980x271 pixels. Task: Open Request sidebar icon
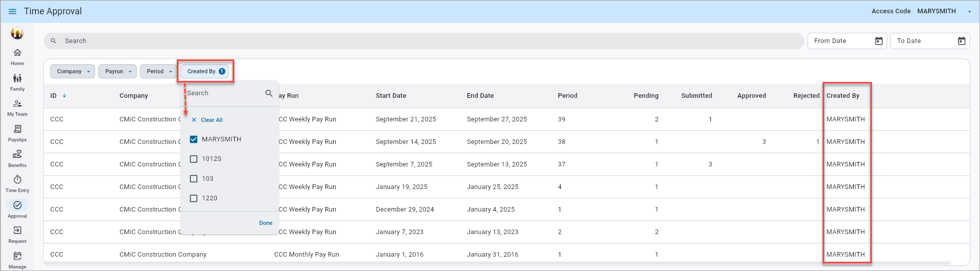pyautogui.click(x=17, y=231)
